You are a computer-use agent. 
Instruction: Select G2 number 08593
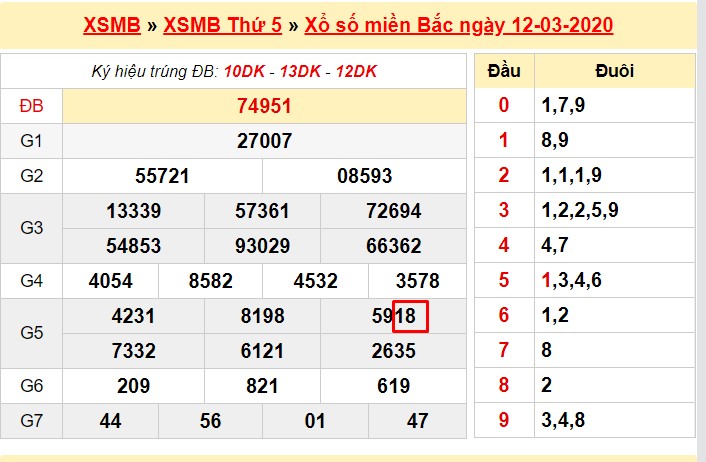[365, 176]
